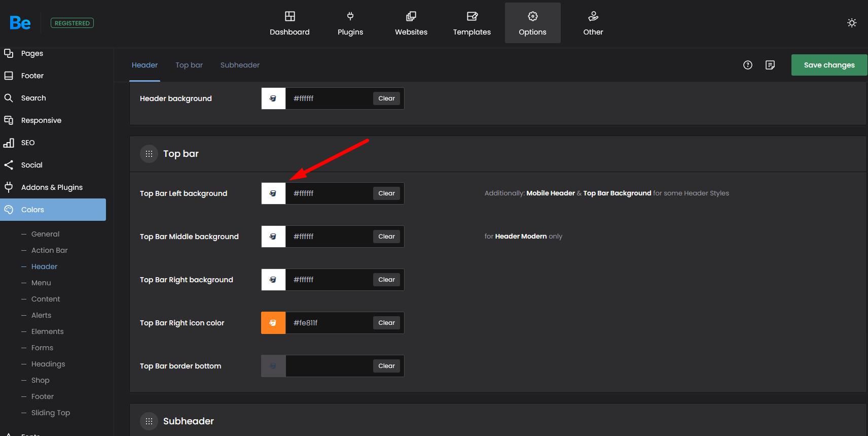Select Content under Colors
The height and width of the screenshot is (436, 868).
click(46, 299)
